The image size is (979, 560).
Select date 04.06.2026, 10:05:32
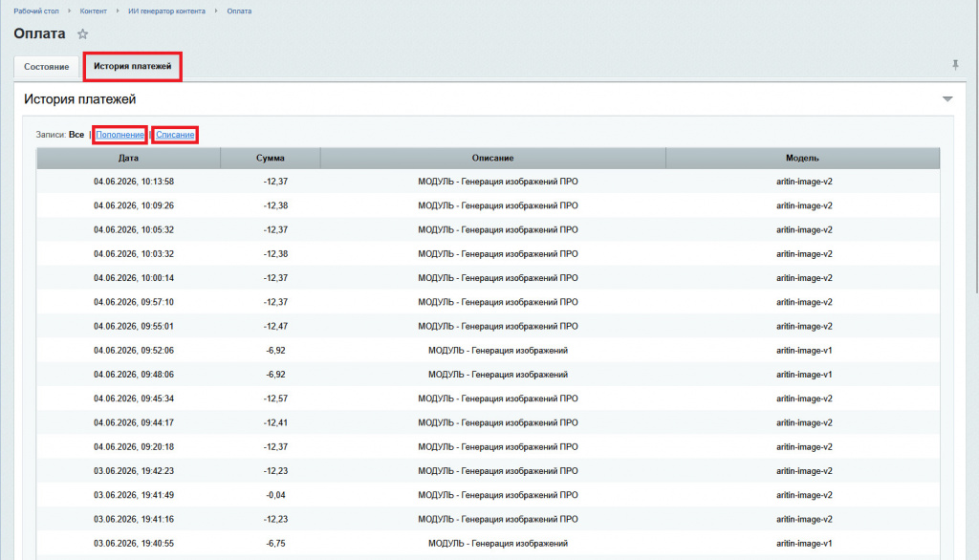click(x=134, y=230)
